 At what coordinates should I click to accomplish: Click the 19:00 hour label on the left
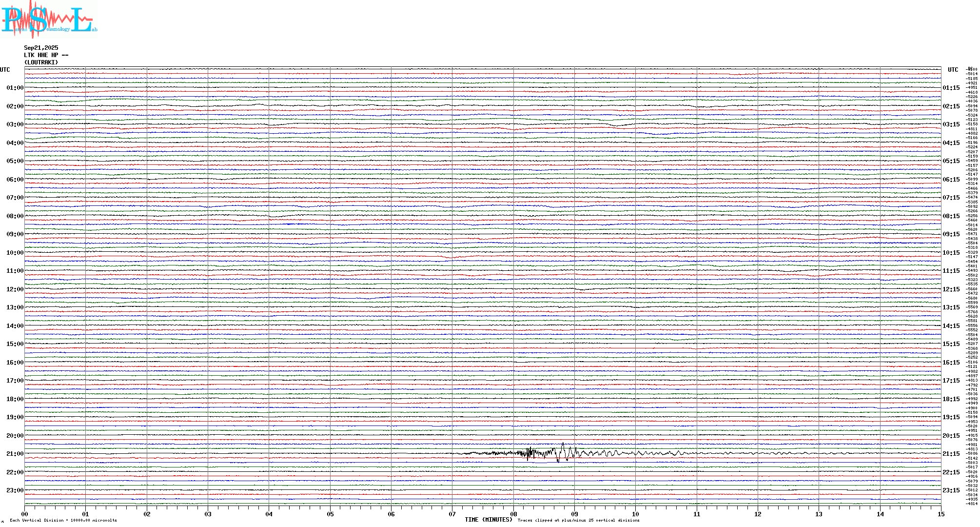coord(15,417)
